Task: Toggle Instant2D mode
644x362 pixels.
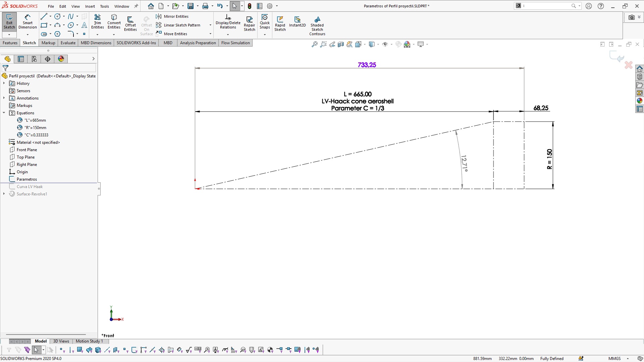Action: (x=297, y=21)
